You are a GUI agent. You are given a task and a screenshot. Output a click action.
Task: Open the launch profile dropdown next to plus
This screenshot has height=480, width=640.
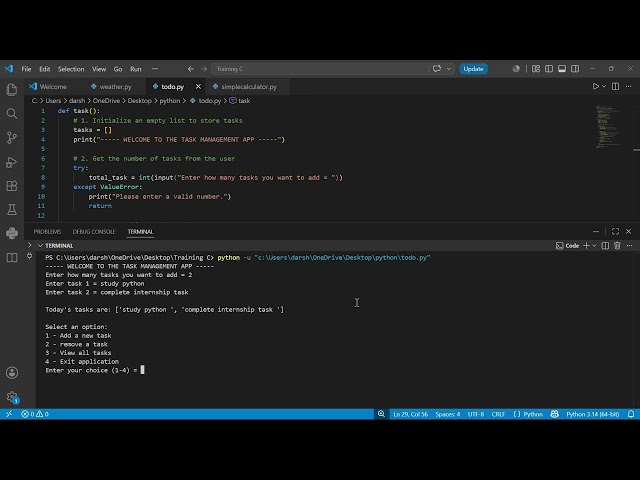tap(594, 245)
